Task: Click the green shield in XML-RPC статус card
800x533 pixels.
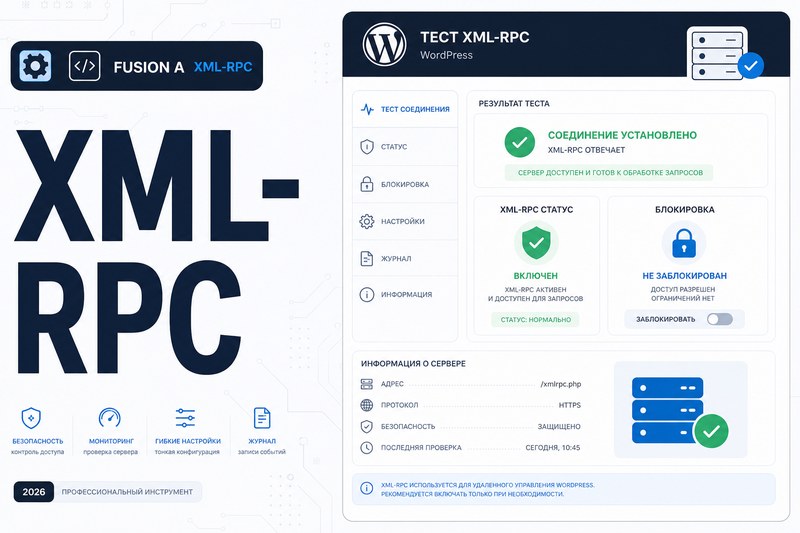Action: point(536,243)
